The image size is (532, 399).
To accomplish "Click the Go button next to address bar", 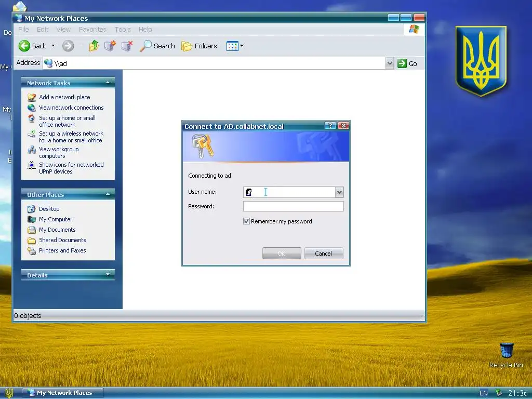I will pyautogui.click(x=407, y=63).
